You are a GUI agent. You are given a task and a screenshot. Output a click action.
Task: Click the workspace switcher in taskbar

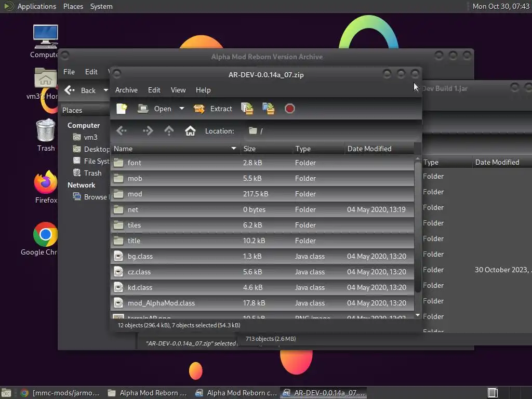[493, 393]
